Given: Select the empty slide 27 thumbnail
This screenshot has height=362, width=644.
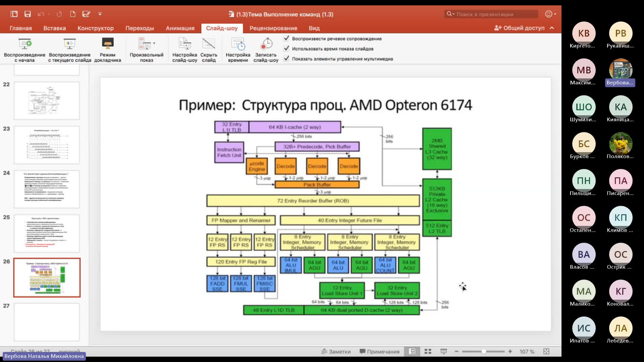Looking at the screenshot, I should [x=47, y=322].
